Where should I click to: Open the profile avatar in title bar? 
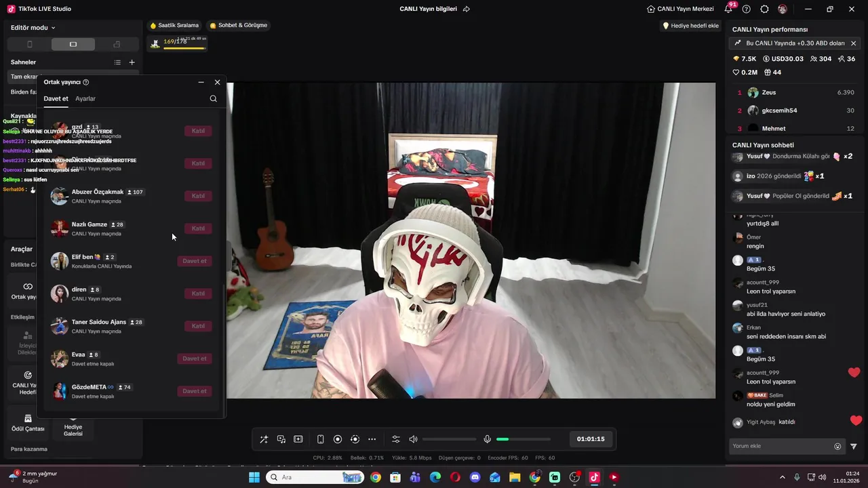click(x=783, y=9)
